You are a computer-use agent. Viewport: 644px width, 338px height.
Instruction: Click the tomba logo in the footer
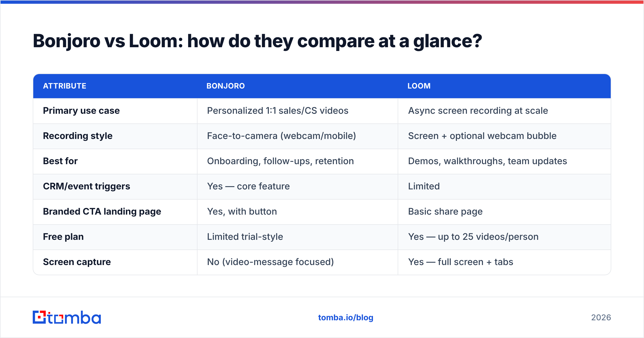coord(67,317)
